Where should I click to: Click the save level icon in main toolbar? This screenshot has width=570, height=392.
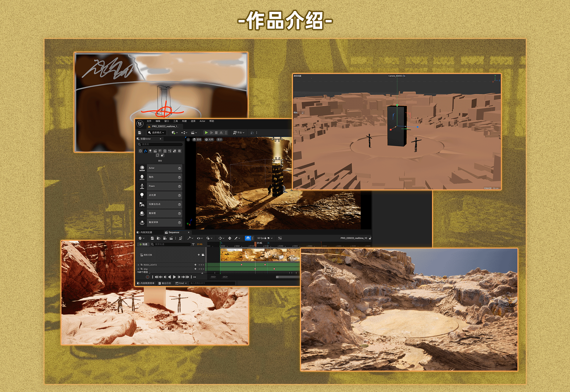coord(140,133)
